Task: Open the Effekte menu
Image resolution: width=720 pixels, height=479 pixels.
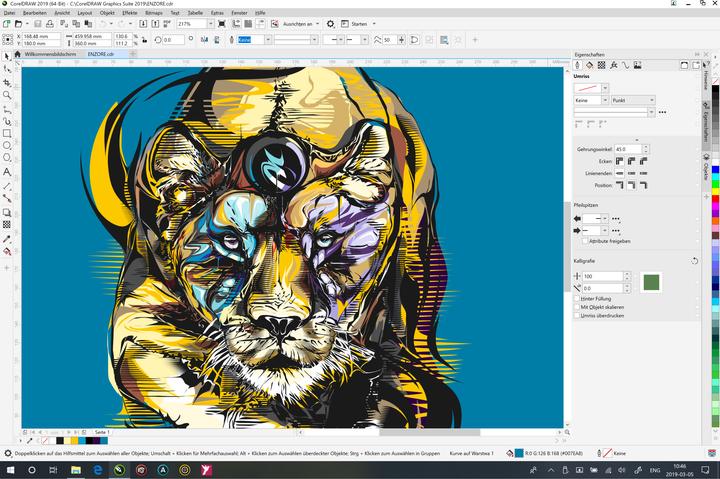Action: pyautogui.click(x=129, y=13)
